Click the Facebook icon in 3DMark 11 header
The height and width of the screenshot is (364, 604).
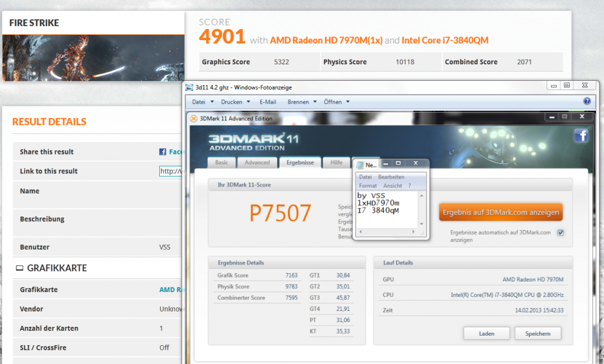[581, 136]
